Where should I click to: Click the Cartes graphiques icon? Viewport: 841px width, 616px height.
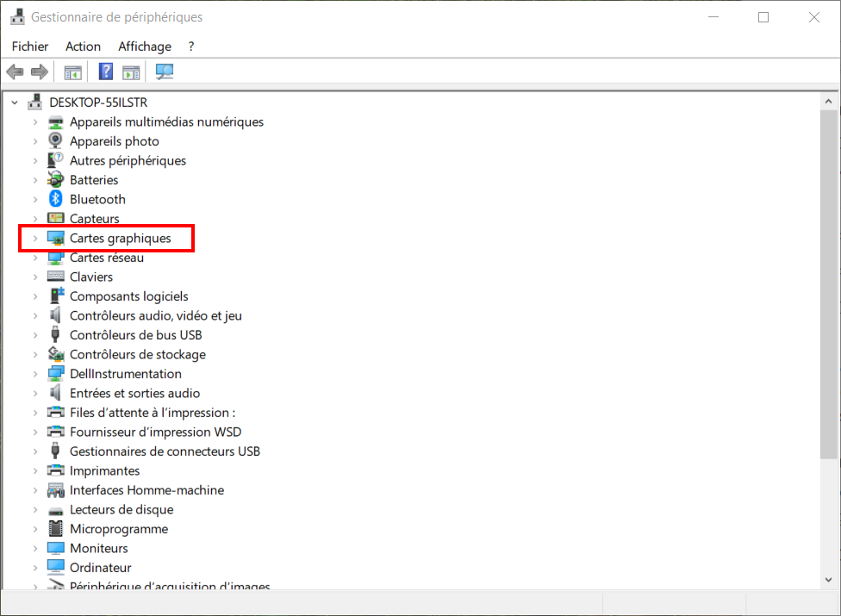click(55, 238)
